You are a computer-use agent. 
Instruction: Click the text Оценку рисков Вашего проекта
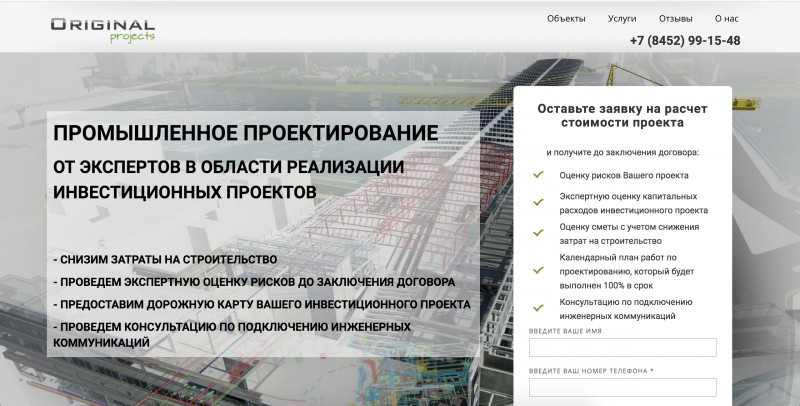click(623, 175)
